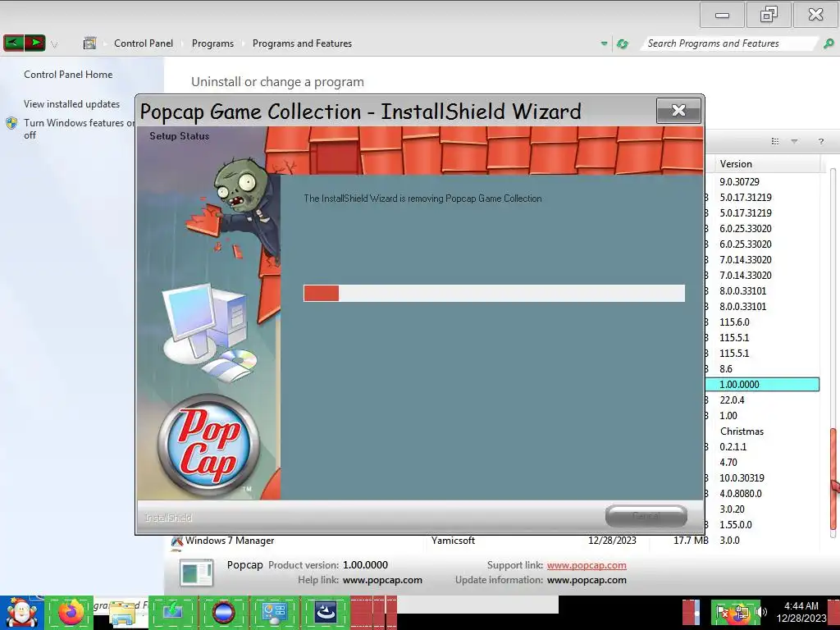
Task: Select version cell 9.0.30729
Action: (x=739, y=181)
